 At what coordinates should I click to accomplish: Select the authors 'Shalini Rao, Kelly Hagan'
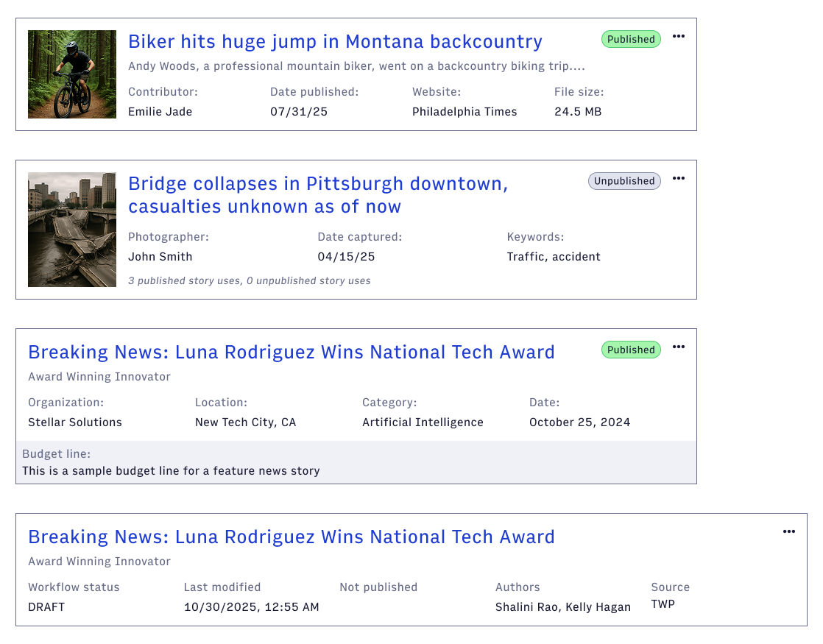tap(562, 607)
